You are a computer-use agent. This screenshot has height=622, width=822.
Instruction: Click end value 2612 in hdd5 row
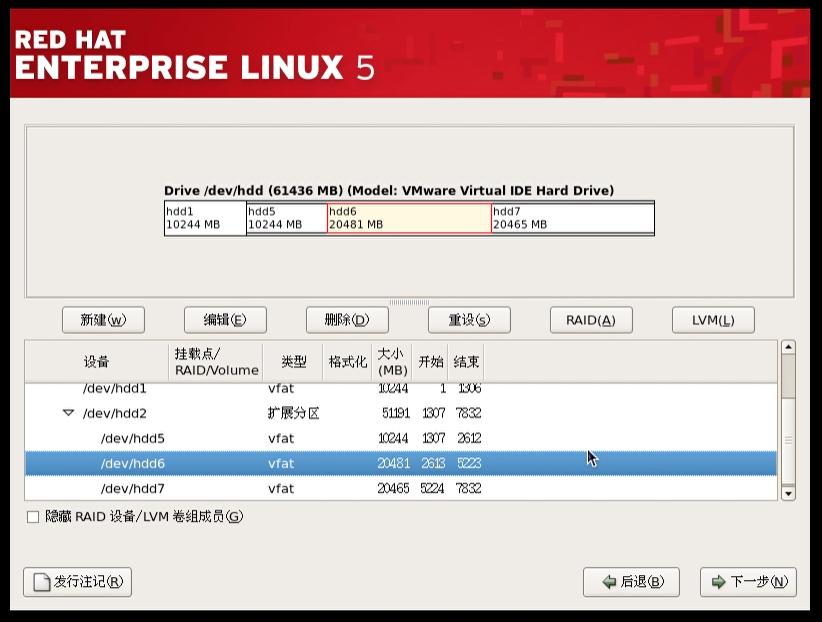(x=469, y=438)
